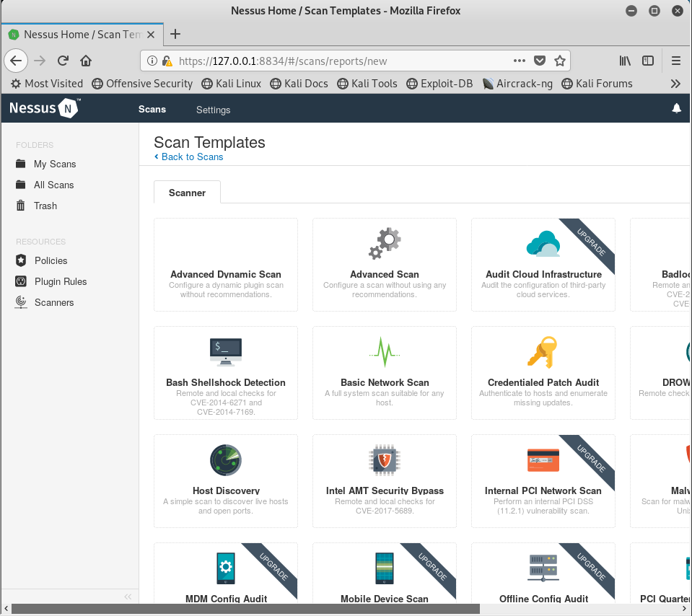The width and height of the screenshot is (692, 616).
Task: Show site security info icon
Action: 152,61
